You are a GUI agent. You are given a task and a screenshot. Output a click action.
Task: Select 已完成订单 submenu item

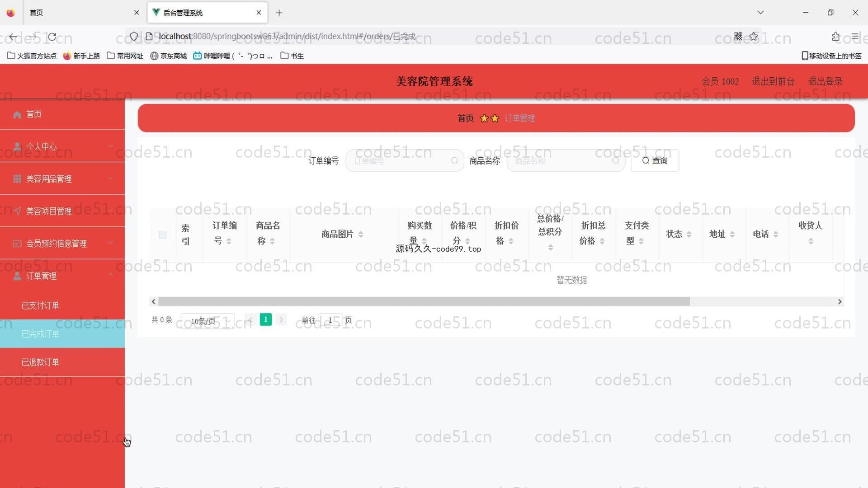[62, 334]
